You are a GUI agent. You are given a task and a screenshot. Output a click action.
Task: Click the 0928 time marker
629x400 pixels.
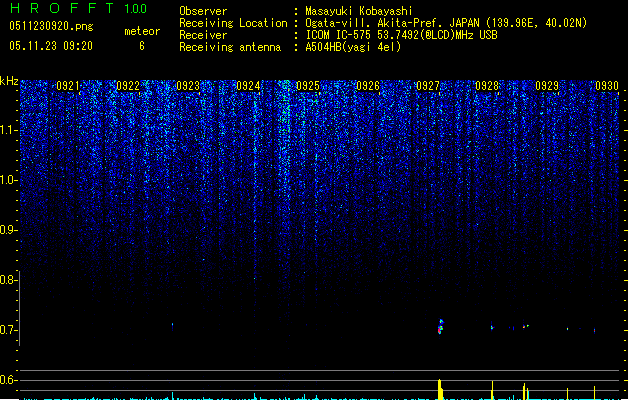tap(487, 86)
